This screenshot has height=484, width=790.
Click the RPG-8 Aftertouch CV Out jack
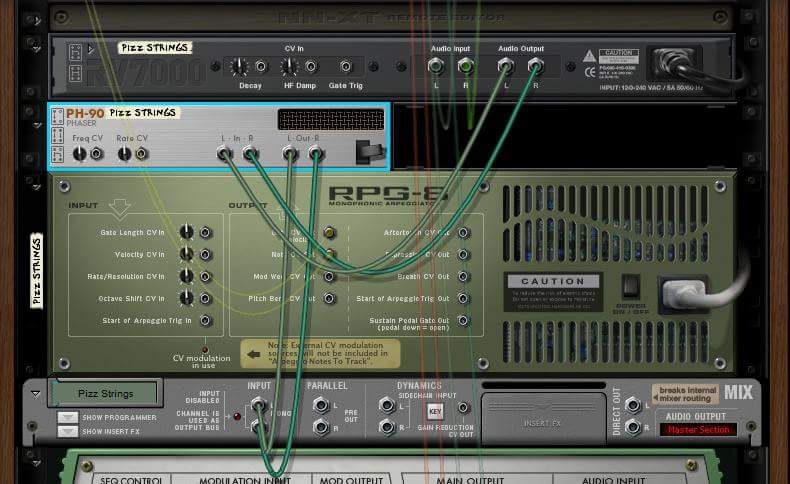[463, 232]
